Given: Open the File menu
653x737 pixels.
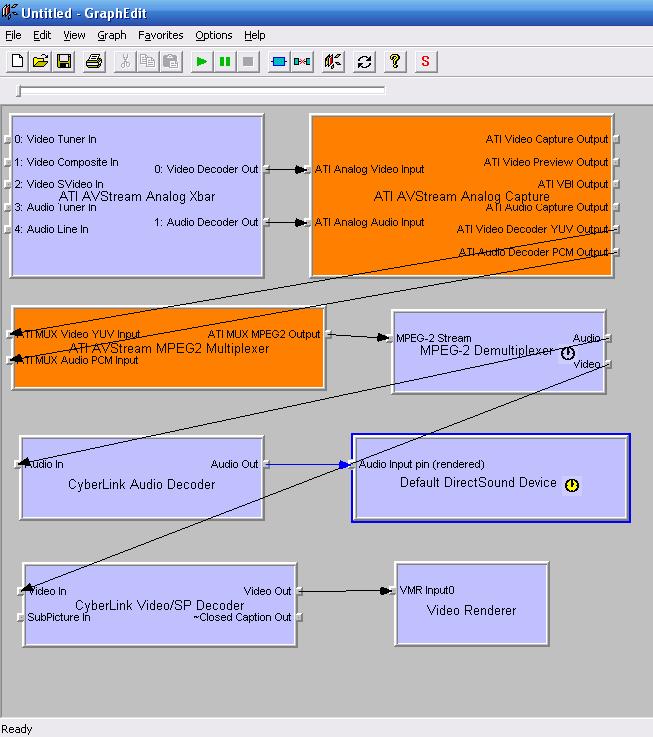Looking at the screenshot, I should pyautogui.click(x=13, y=35).
